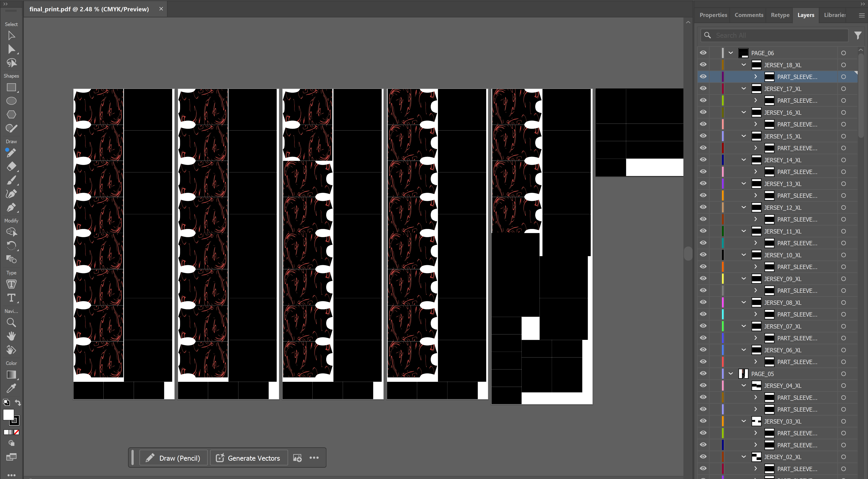Hide the PAGE_05 layer
The image size is (868, 479).
(x=703, y=374)
